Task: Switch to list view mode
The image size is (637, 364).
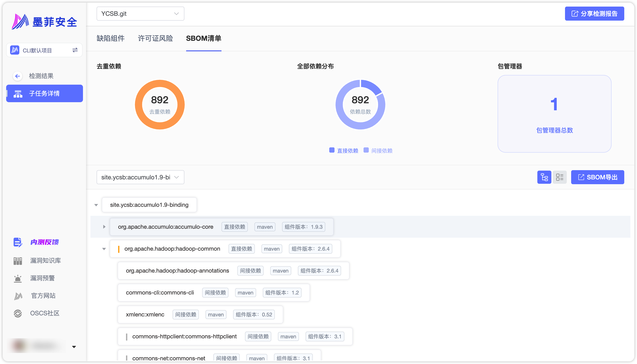Action: [560, 177]
